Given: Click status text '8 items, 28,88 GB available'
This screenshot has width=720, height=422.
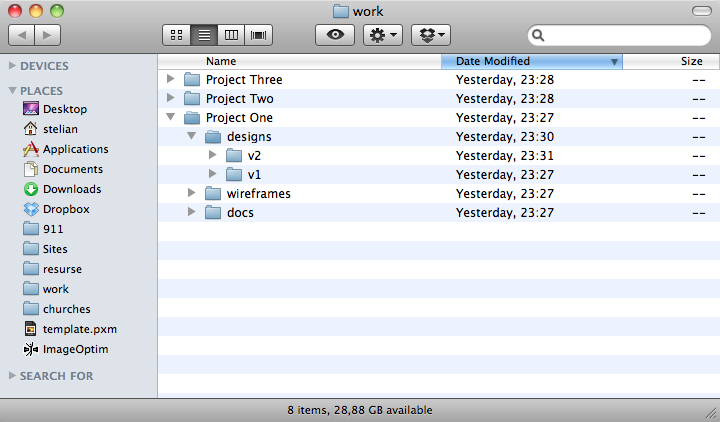Looking at the screenshot, I should point(360,410).
